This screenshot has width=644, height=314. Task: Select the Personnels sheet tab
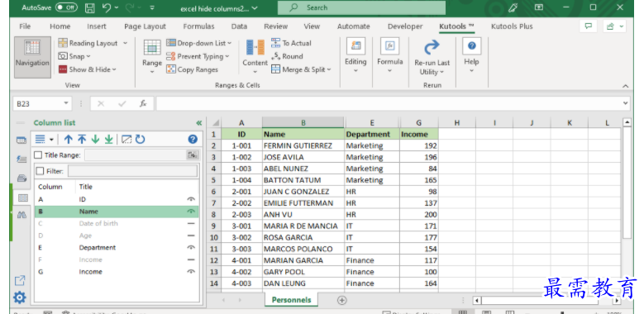coord(291,300)
